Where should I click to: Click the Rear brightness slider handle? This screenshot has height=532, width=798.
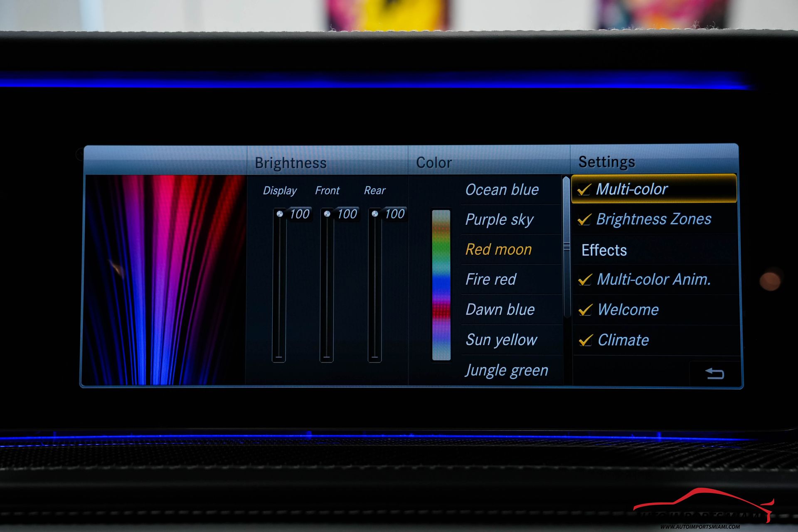click(375, 214)
